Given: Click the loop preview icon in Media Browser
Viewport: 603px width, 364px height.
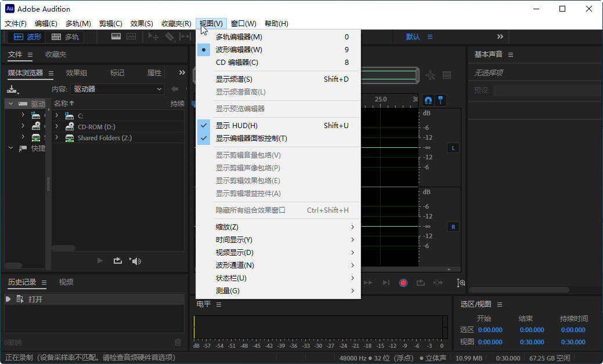Looking at the screenshot, I should [x=118, y=261].
